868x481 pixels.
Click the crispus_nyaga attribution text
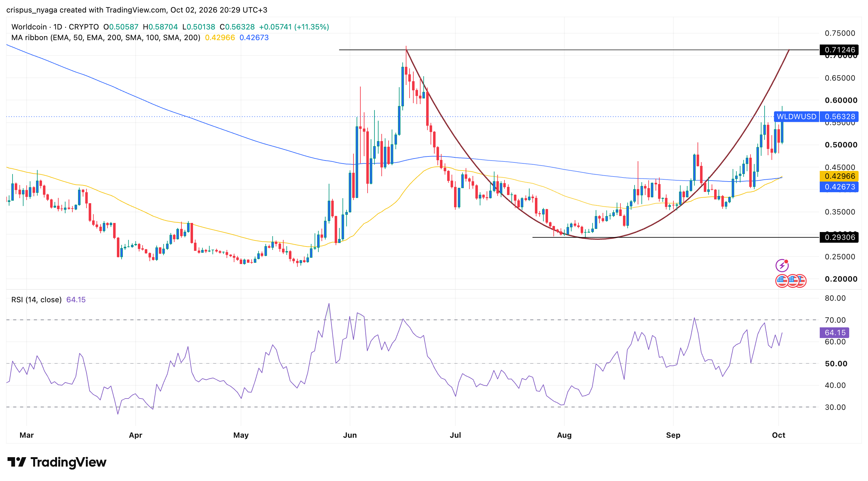(x=137, y=10)
